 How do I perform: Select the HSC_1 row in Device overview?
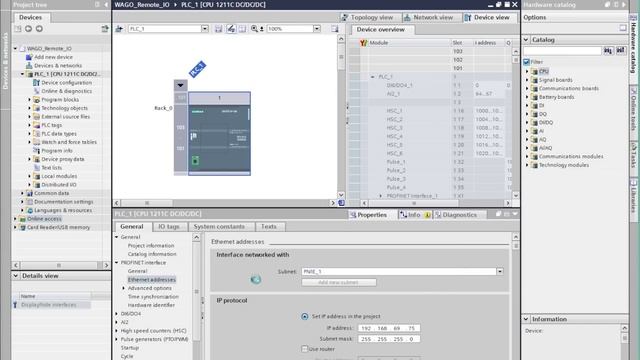tap(429, 111)
